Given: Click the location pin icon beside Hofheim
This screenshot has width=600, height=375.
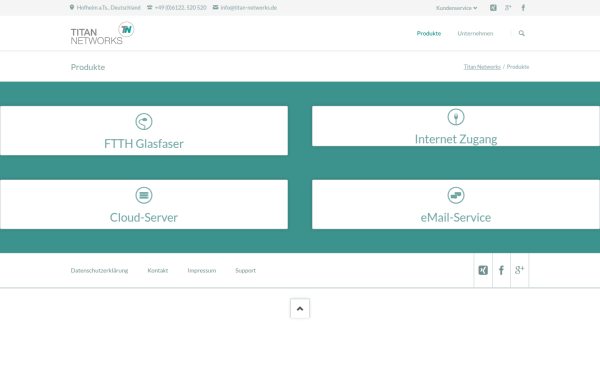Looking at the screenshot, I should click(72, 7).
